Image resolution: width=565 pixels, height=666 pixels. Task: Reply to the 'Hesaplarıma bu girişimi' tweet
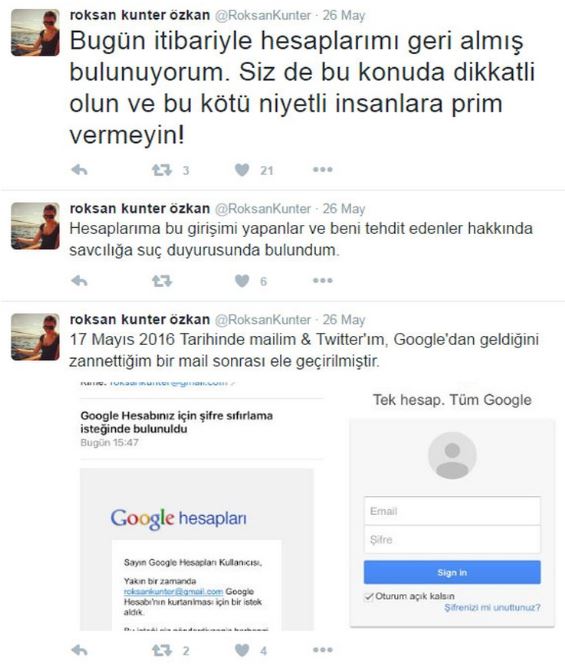[x=79, y=281]
